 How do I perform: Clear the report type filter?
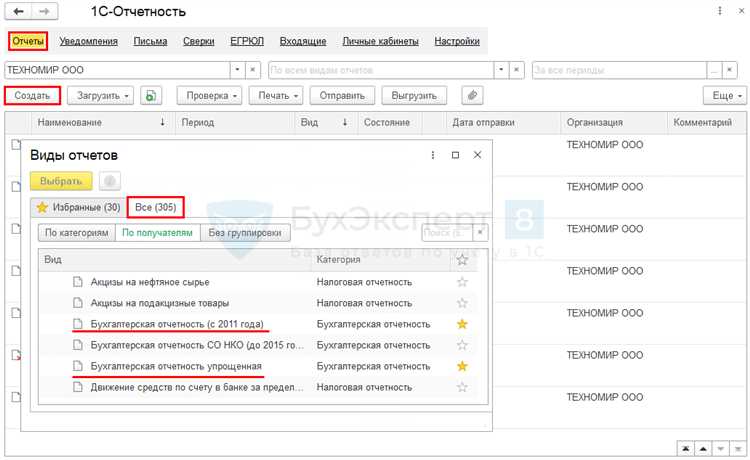point(517,70)
